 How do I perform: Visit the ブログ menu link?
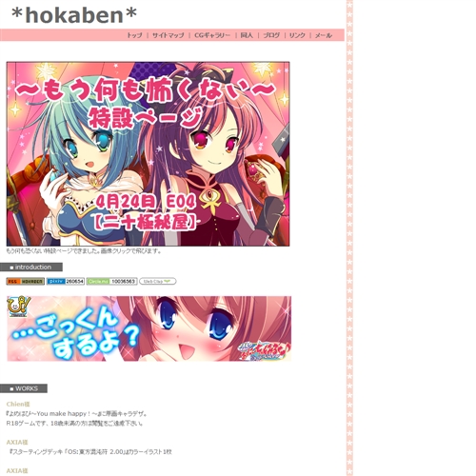[x=271, y=35]
